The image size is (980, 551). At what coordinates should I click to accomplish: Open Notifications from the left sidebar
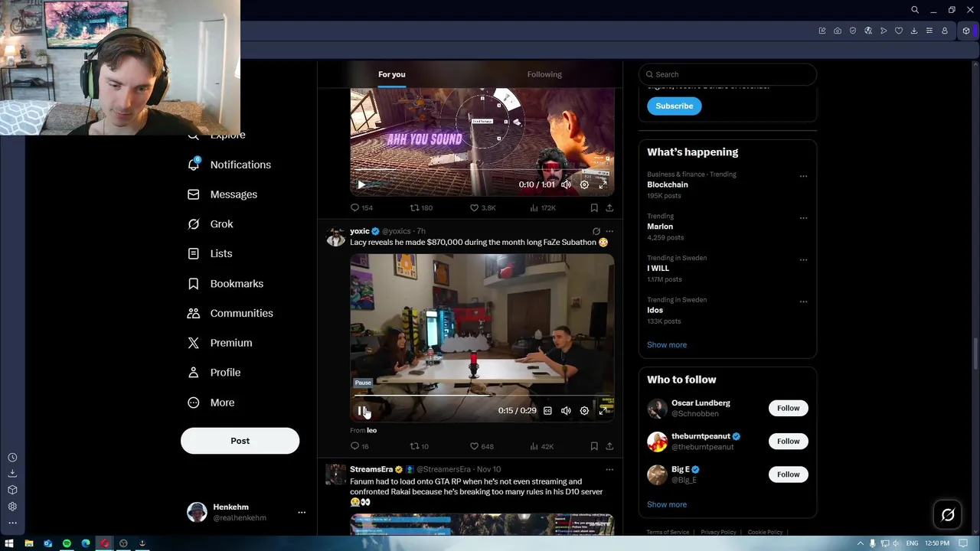229,165
